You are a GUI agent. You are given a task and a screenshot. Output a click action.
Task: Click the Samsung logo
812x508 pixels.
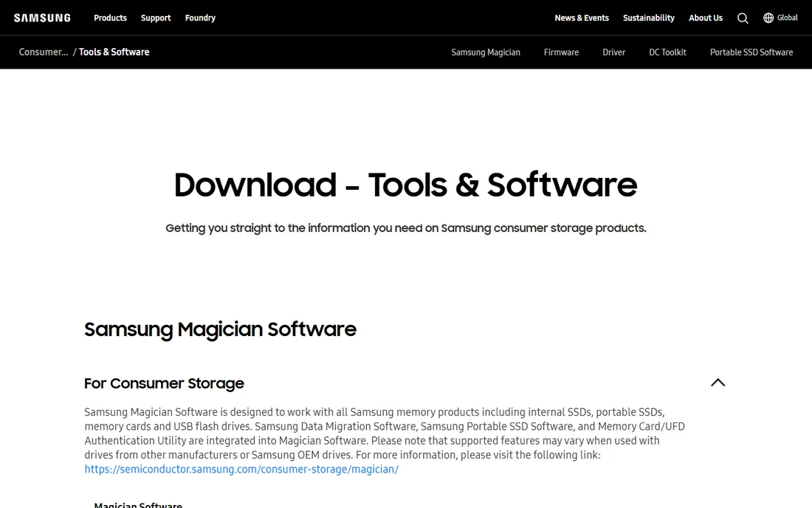(x=42, y=18)
